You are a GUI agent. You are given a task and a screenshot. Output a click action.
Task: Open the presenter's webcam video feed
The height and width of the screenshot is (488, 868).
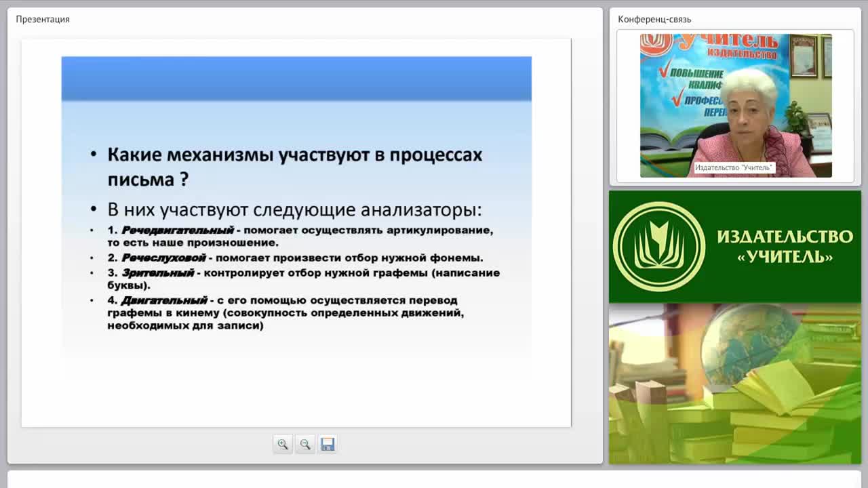(x=736, y=106)
